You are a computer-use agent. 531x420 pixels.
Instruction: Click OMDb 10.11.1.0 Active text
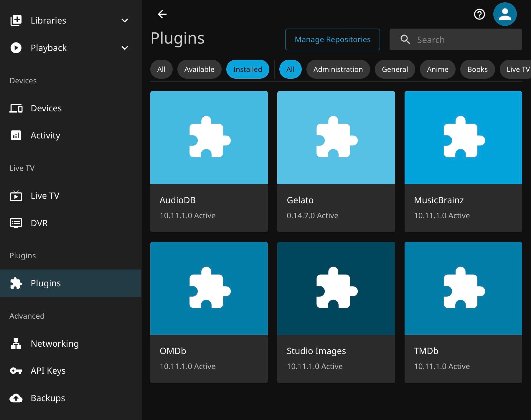click(x=187, y=366)
